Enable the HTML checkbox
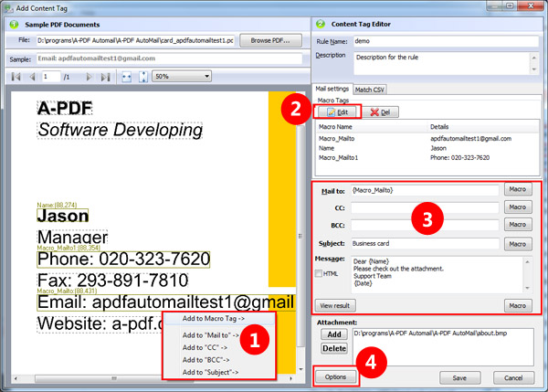This screenshot has height=392, width=548. 319,273
